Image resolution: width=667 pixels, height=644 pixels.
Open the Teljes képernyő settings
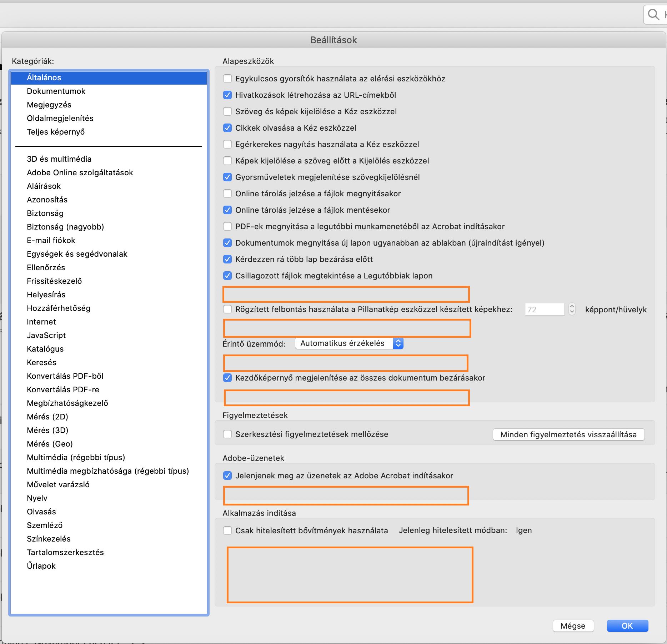pyautogui.click(x=56, y=132)
